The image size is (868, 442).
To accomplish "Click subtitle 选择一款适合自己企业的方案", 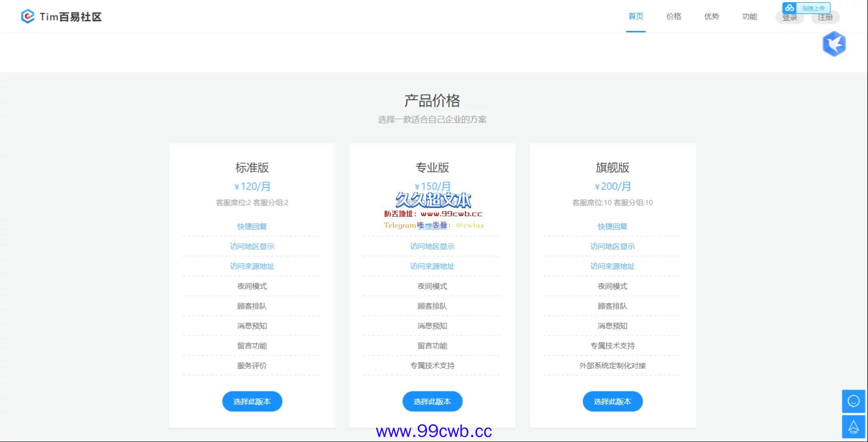I will coord(432,120).
